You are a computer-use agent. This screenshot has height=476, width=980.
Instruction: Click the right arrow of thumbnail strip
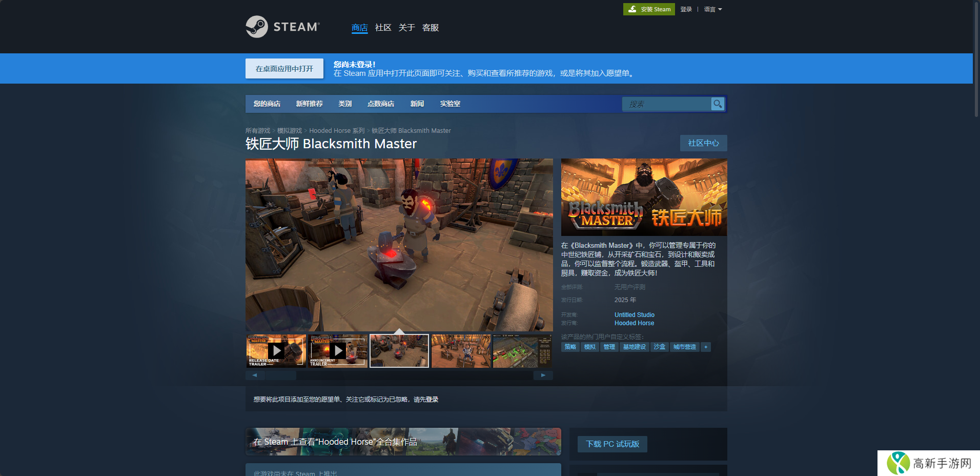click(543, 375)
